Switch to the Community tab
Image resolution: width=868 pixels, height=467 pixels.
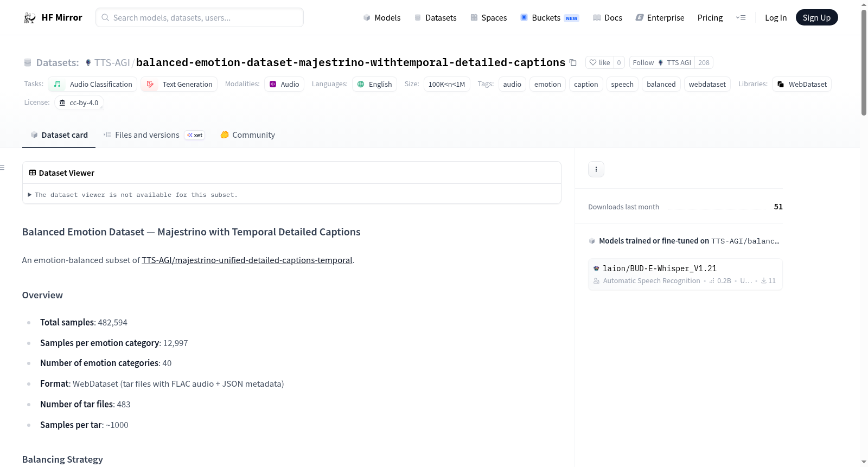tap(247, 135)
